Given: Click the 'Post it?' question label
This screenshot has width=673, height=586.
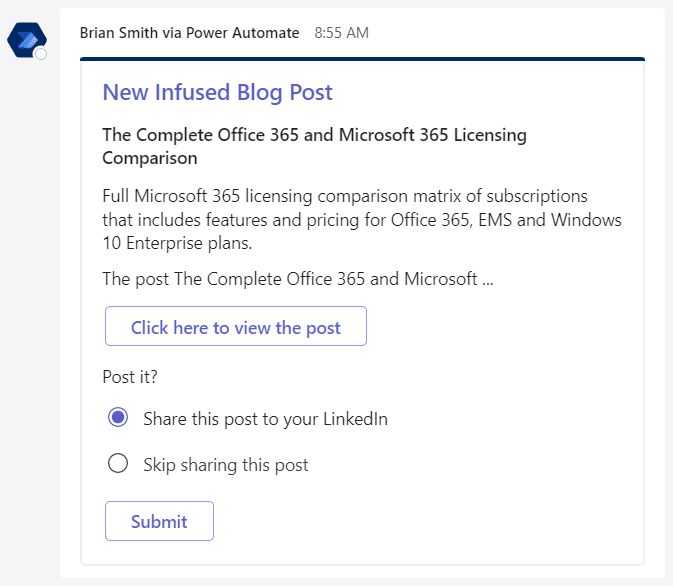Looking at the screenshot, I should coord(130,377).
